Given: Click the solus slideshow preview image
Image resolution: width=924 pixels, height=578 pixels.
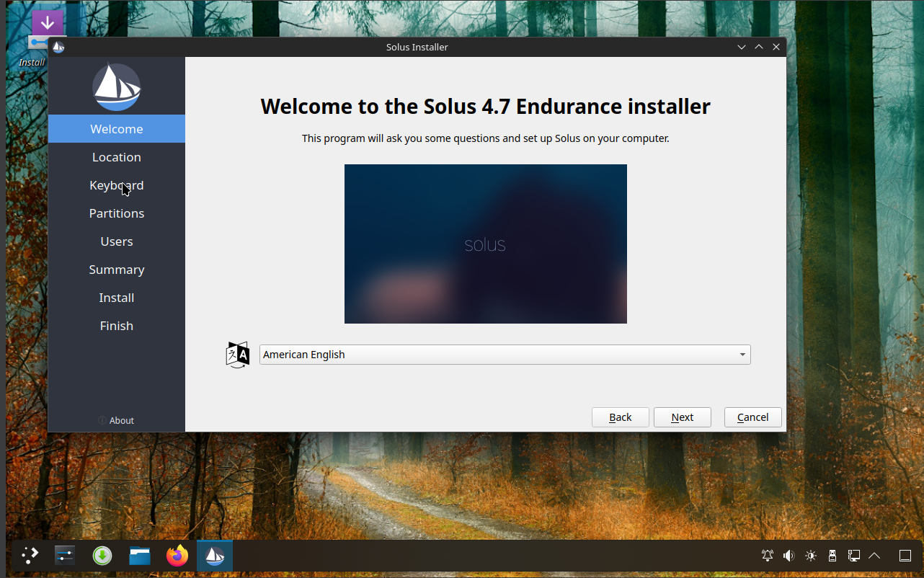Looking at the screenshot, I should pos(485,244).
